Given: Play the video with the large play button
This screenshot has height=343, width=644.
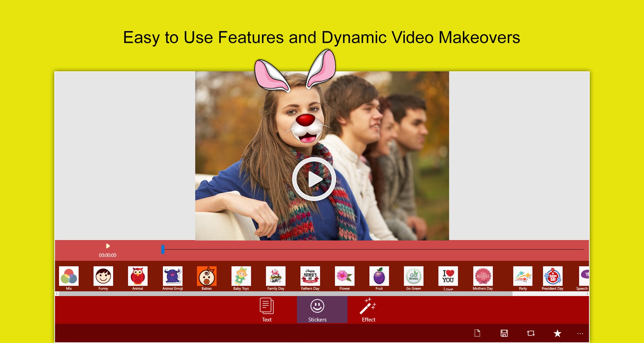Looking at the screenshot, I should point(314,179).
